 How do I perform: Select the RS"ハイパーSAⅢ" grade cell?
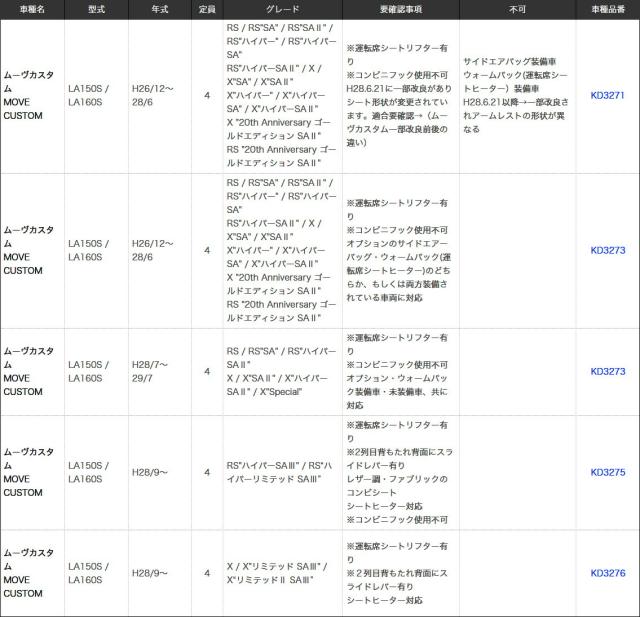click(281, 472)
